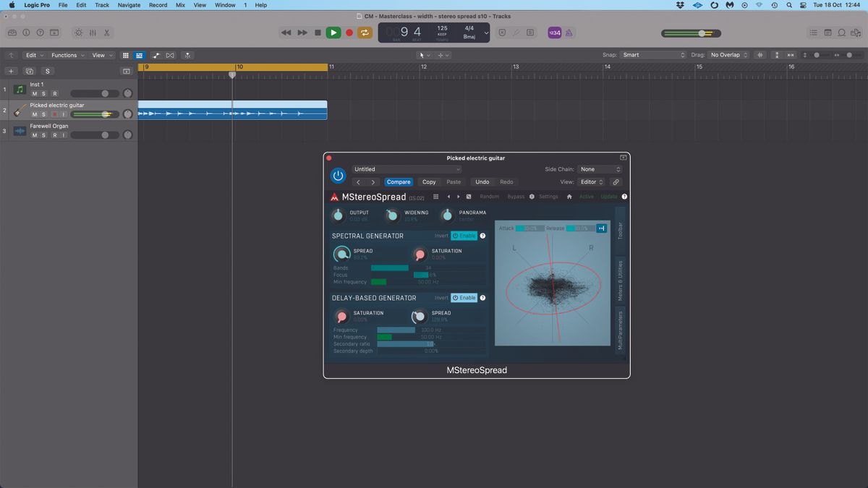This screenshot has width=868, height=488.
Task: Mute the Picked electric guitar track
Action: coord(34,114)
